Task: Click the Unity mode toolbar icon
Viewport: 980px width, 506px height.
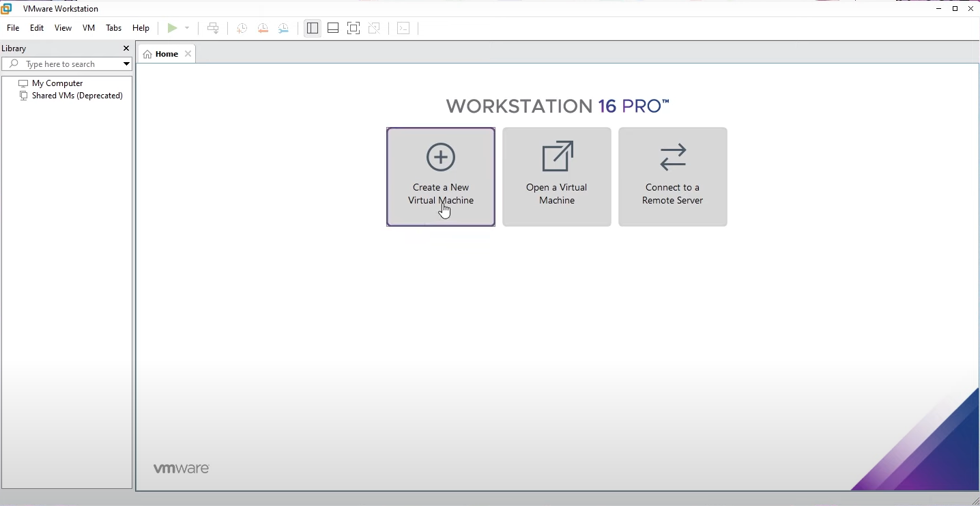Action: (374, 28)
